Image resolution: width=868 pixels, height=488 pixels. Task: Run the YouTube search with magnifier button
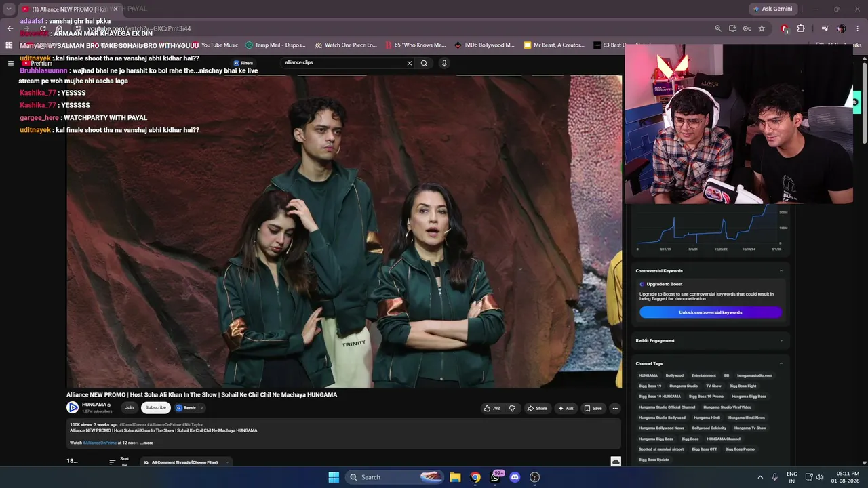pos(424,63)
